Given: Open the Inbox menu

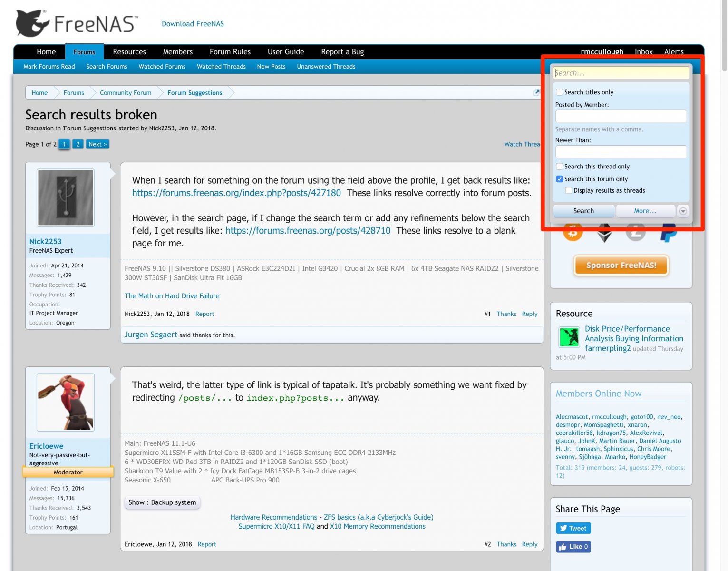Looking at the screenshot, I should point(644,52).
